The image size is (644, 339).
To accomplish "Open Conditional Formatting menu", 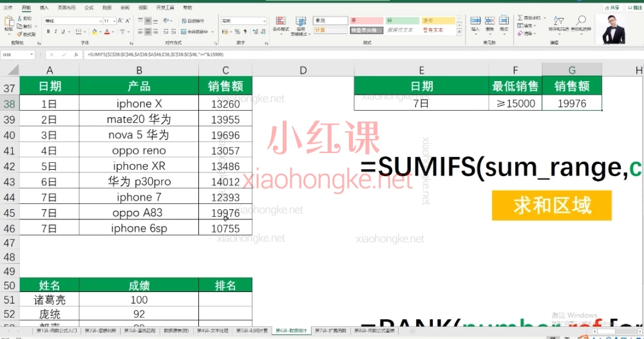I will pos(281,26).
